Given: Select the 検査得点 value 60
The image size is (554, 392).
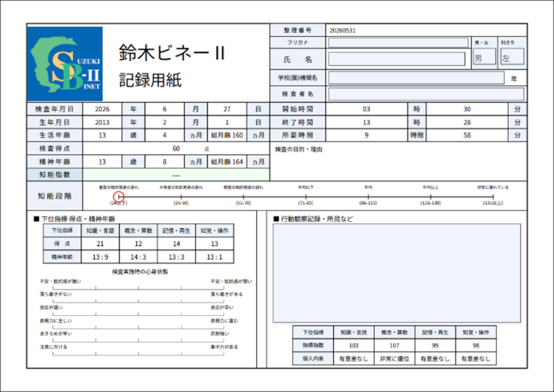Looking at the screenshot, I should [177, 148].
